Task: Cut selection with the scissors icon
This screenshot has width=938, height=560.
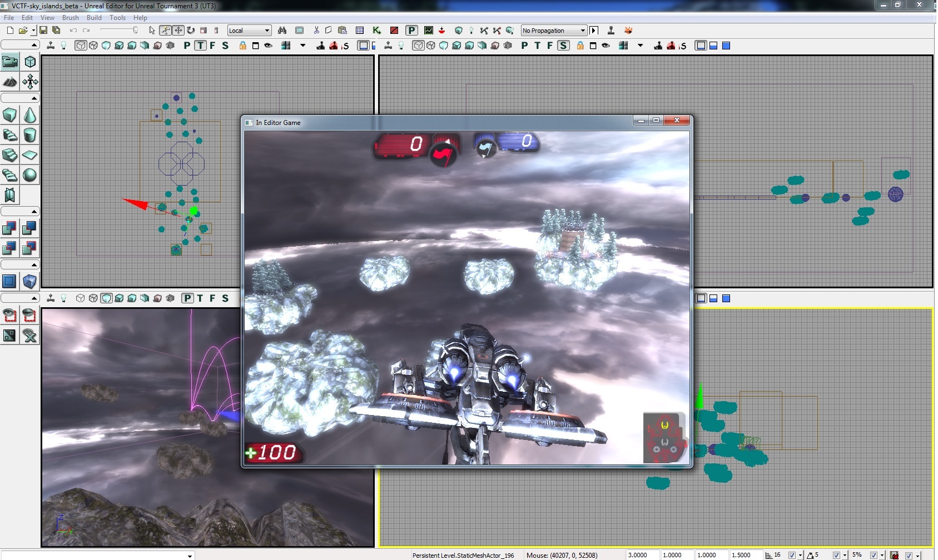Action: point(316,31)
